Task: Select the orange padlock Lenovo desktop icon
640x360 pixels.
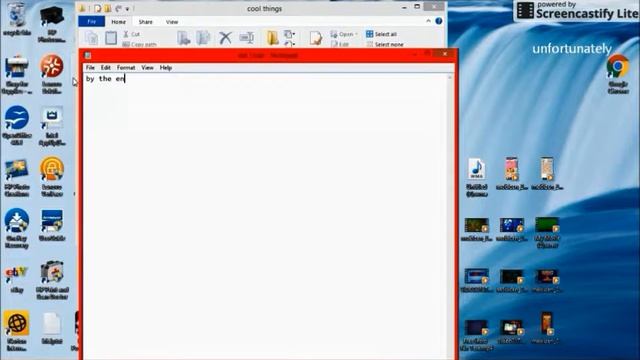Action: (x=51, y=177)
